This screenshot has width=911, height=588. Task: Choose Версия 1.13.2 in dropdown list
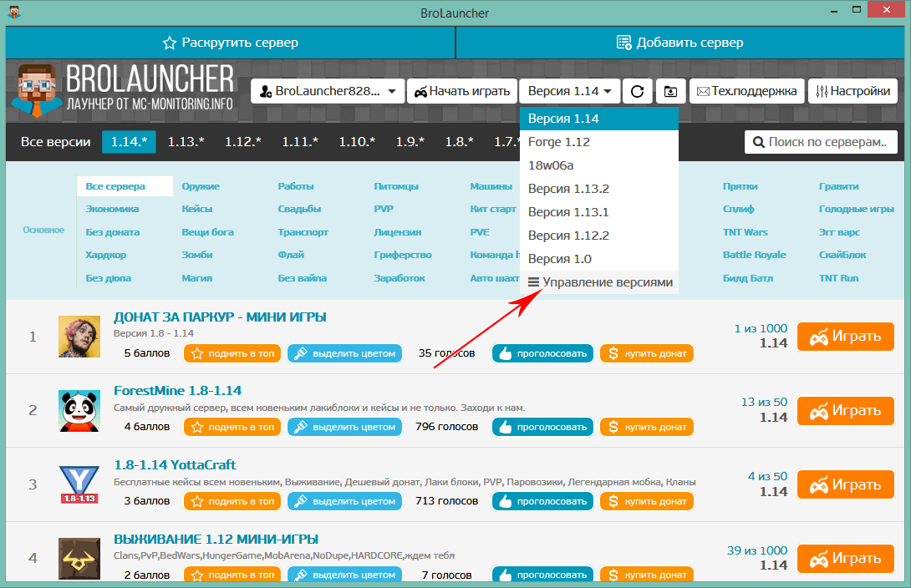pyautogui.click(x=568, y=189)
